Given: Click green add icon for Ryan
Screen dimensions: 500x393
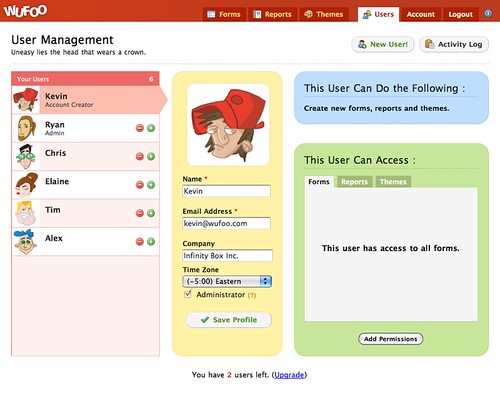Looking at the screenshot, I should pos(151,128).
